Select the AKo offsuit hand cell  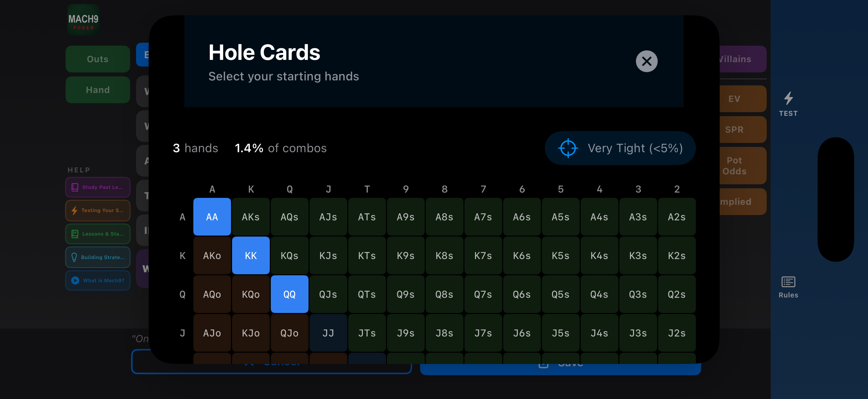click(212, 255)
